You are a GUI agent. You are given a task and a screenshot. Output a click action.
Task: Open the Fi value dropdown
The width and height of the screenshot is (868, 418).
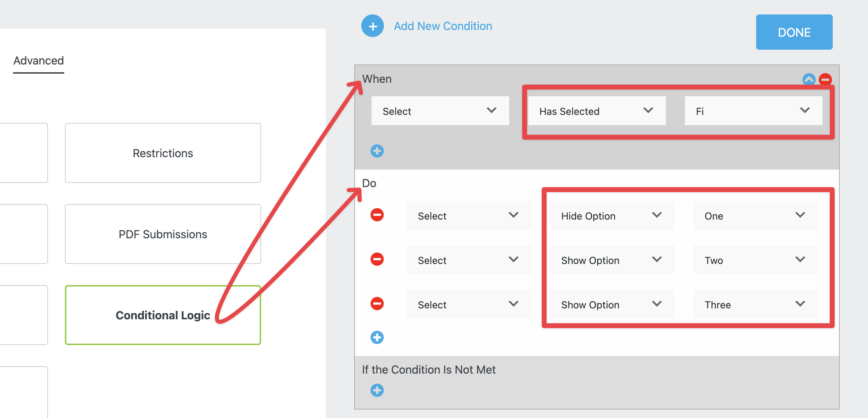753,111
